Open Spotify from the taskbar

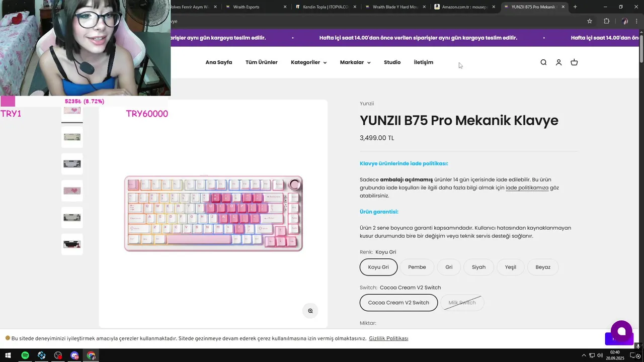25,355
